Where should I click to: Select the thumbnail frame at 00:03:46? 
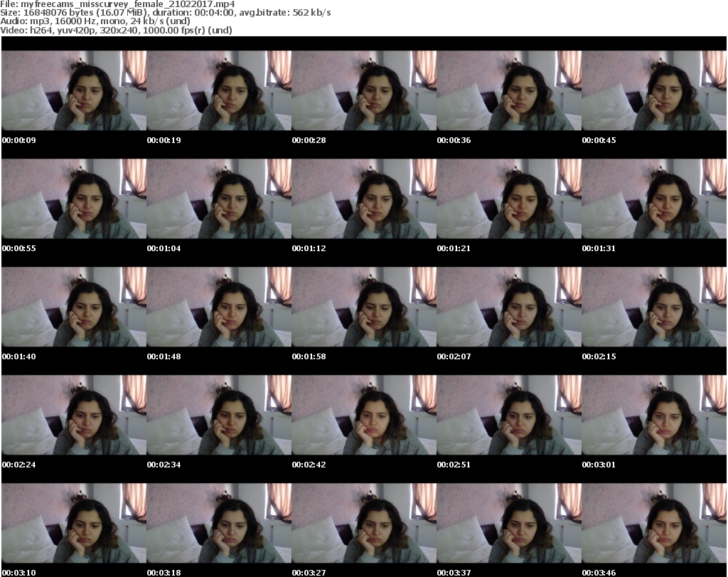tap(654, 524)
